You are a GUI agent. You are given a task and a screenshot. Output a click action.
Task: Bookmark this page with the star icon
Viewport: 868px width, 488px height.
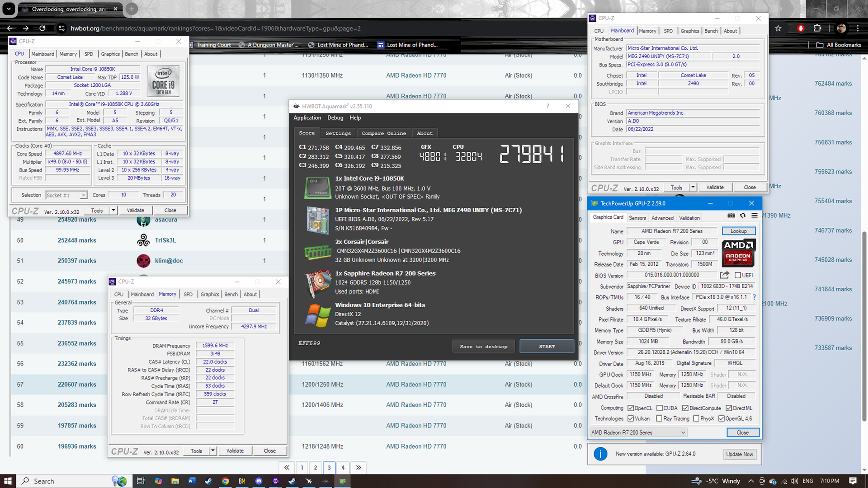[x=778, y=28]
